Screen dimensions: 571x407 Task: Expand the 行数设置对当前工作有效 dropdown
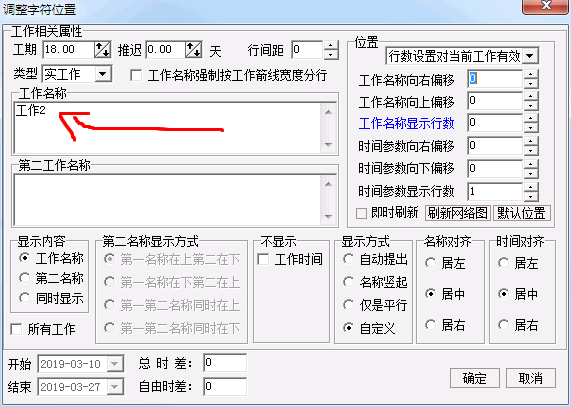(530, 56)
